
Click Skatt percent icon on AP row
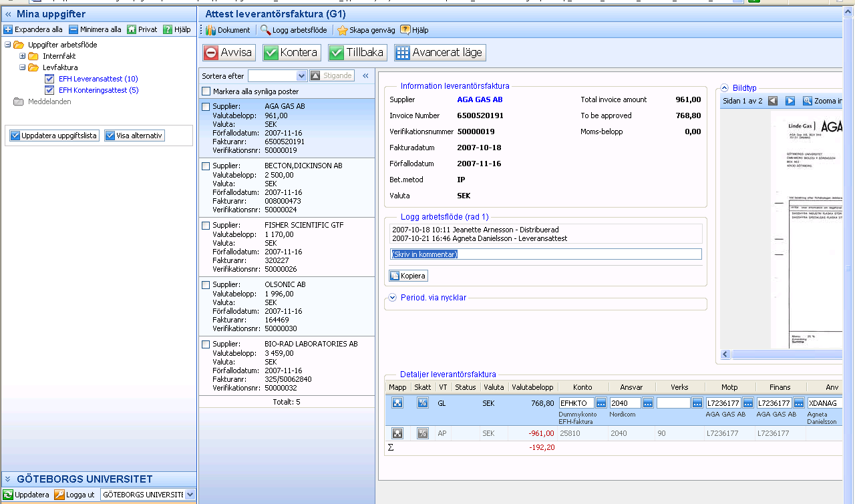[x=422, y=433]
